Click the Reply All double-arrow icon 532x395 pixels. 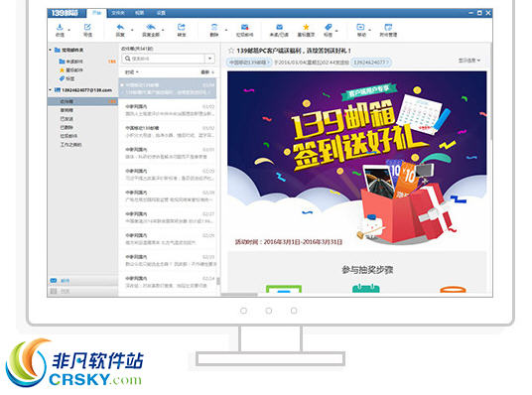click(151, 27)
